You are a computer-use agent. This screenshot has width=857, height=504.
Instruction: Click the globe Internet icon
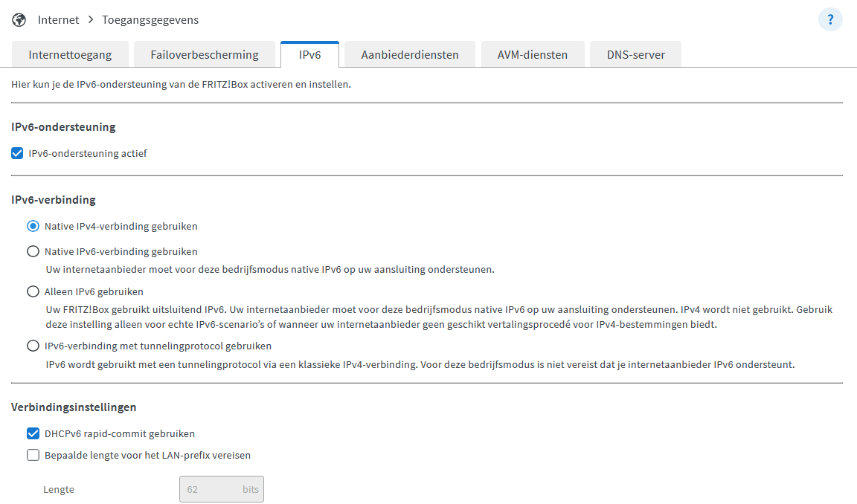point(20,20)
